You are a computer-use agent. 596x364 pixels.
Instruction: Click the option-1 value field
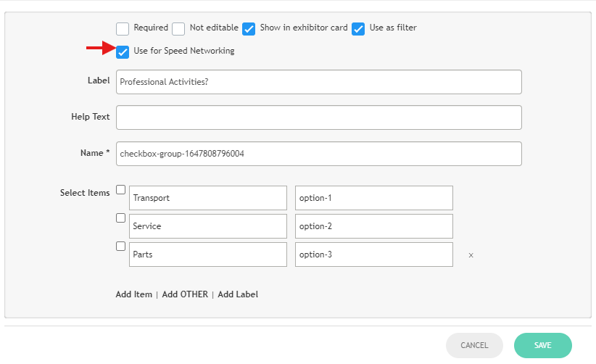coord(373,198)
